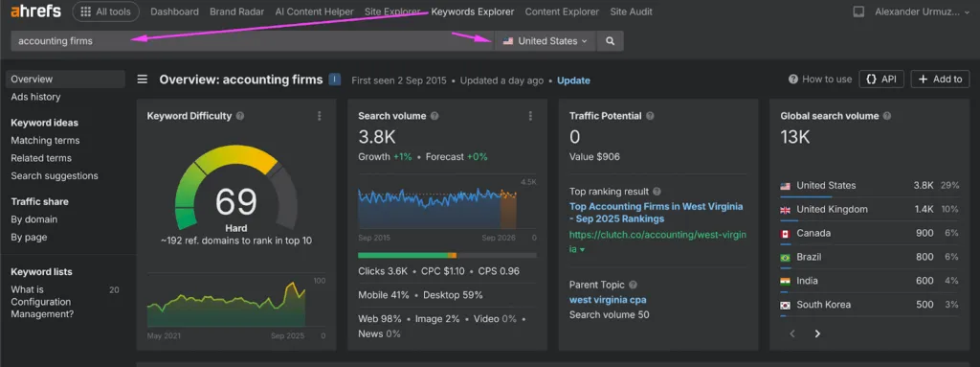Open the Dashboard tab
980x367 pixels.
174,11
